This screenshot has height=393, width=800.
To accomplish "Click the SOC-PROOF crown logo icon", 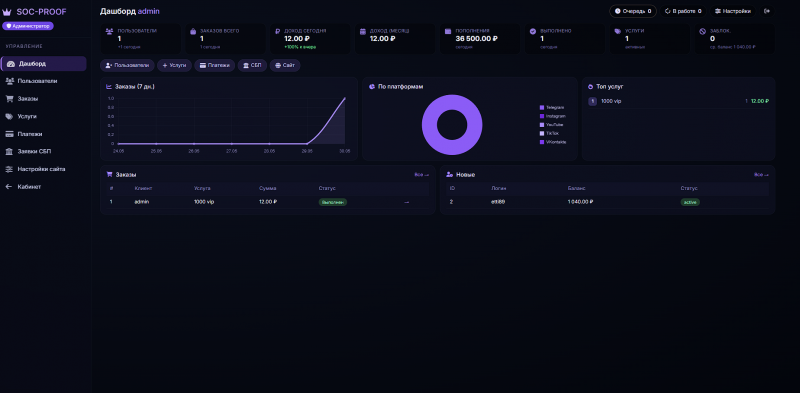I will pos(7,12).
